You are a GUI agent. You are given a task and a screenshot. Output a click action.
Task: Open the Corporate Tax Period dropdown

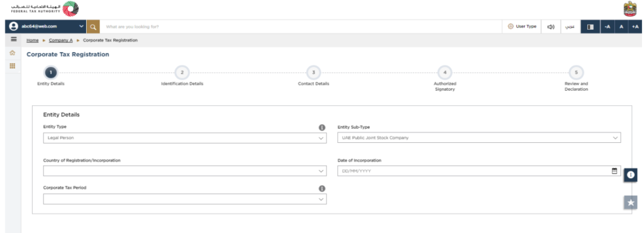click(185, 199)
